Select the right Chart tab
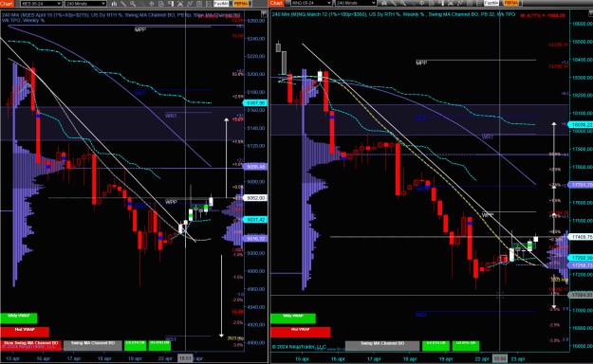The width and height of the screenshot is (593, 364). tap(276, 4)
